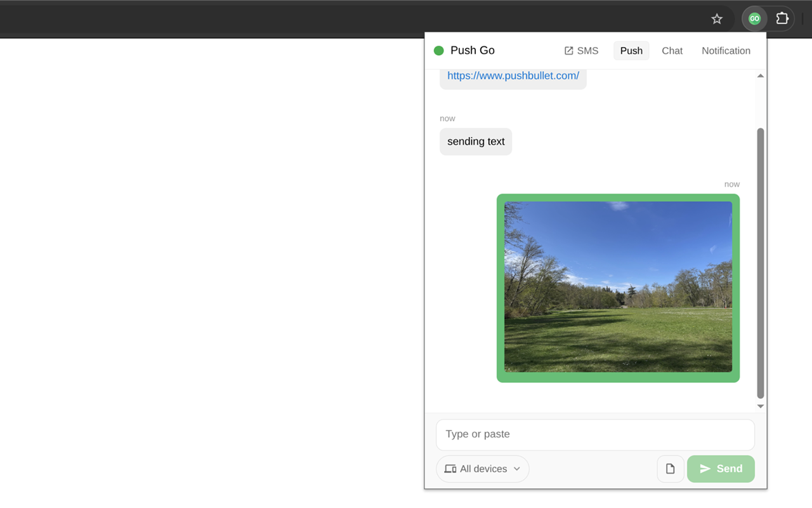The width and height of the screenshot is (812, 508).
Task: Open the SMS external link tab
Action: [x=581, y=51]
